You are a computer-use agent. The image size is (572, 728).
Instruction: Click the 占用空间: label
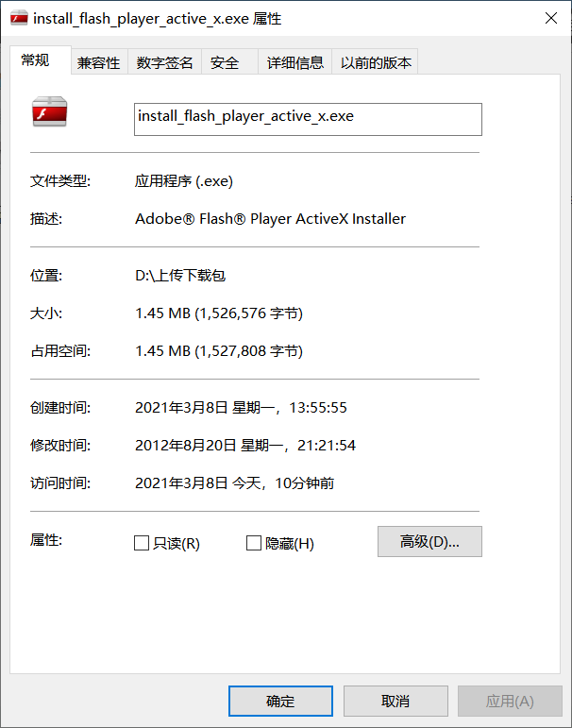click(x=60, y=351)
